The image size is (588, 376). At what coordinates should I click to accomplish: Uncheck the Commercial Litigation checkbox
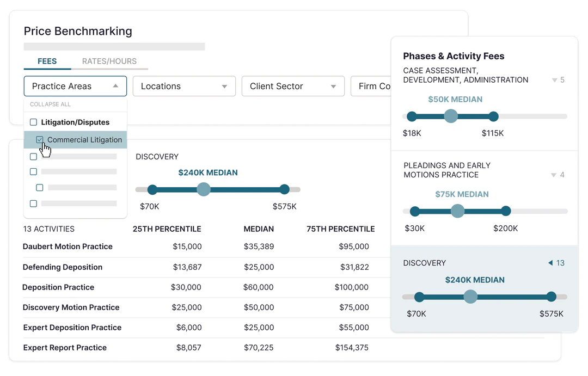(x=40, y=140)
